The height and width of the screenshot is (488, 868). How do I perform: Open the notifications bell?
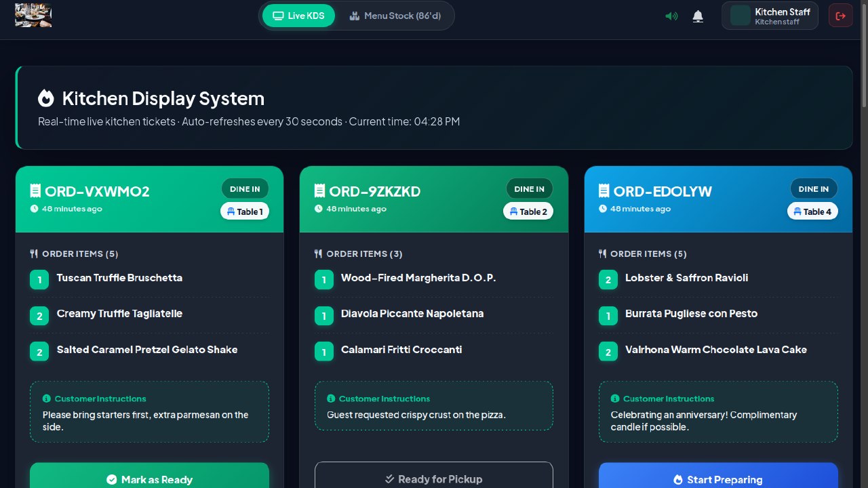pos(698,16)
